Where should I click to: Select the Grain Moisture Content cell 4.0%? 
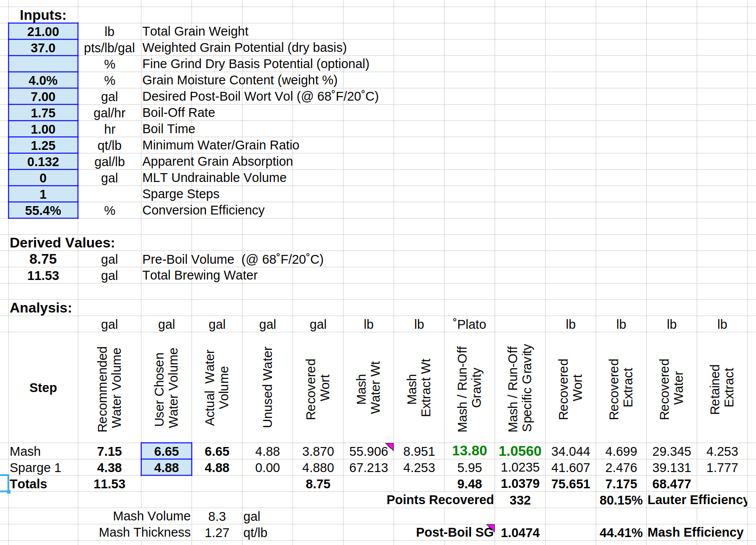click(x=43, y=80)
